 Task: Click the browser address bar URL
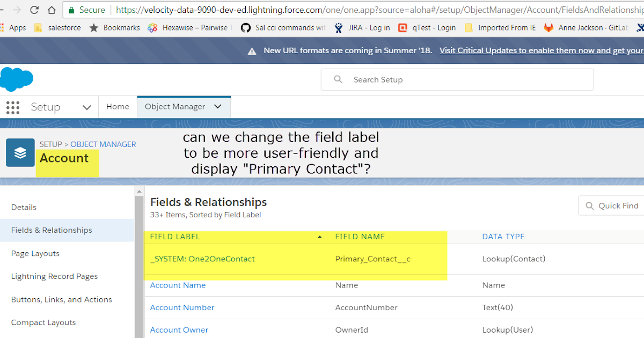pos(379,10)
